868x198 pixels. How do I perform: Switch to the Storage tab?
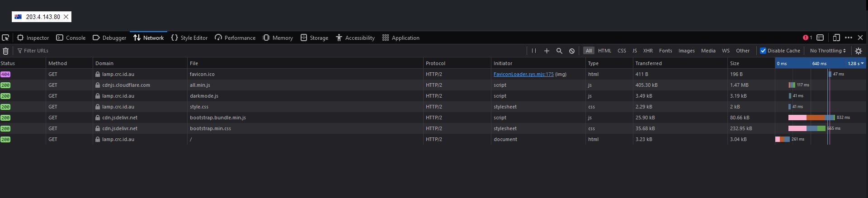pyautogui.click(x=314, y=38)
